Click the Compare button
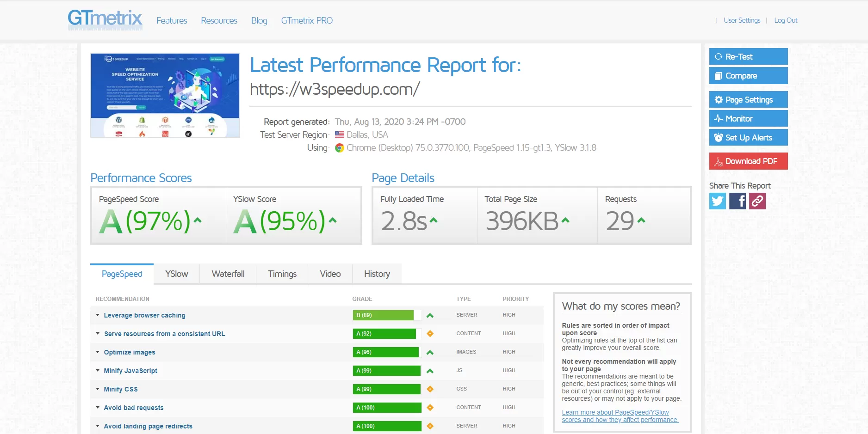This screenshot has width=868, height=434. pyautogui.click(x=748, y=75)
